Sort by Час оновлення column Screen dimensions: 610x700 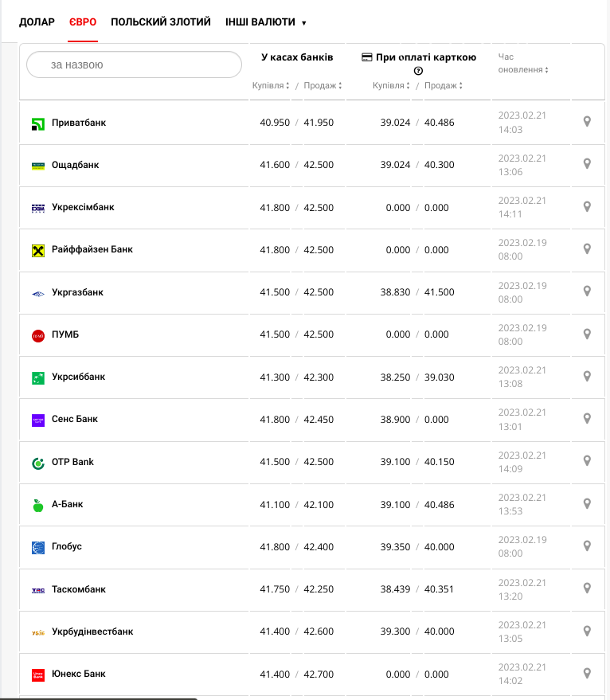pyautogui.click(x=523, y=63)
